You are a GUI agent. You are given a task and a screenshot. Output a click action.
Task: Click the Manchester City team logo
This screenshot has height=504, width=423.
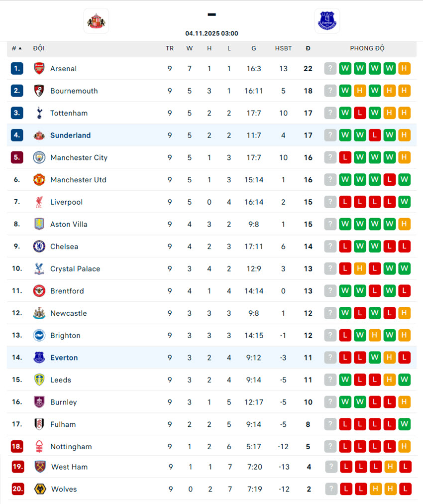tap(39, 157)
